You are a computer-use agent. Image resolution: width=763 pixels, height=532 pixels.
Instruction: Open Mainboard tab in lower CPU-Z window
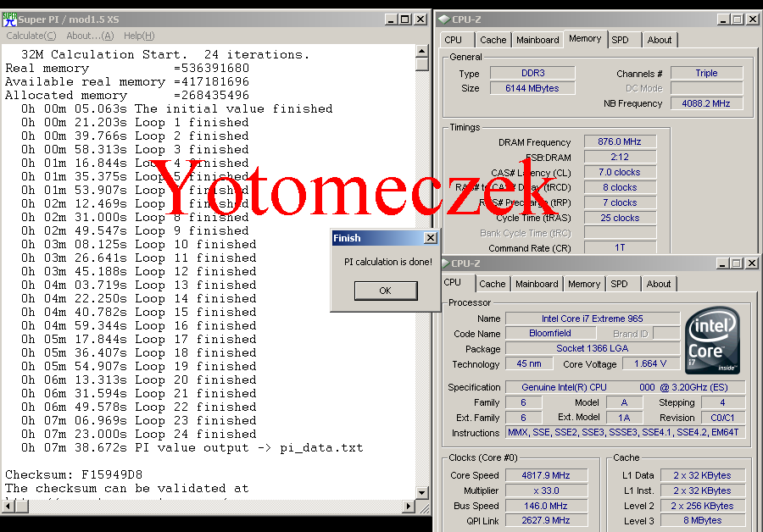click(x=537, y=284)
